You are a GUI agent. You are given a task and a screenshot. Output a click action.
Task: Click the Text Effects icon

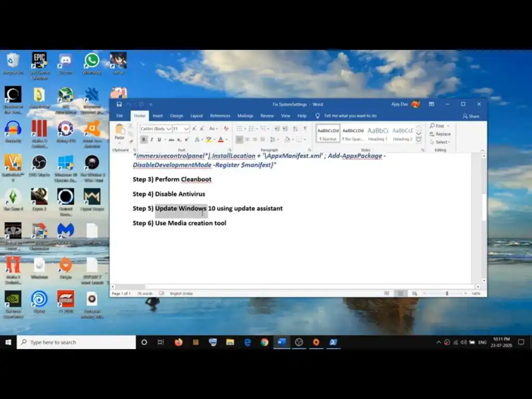(197, 139)
